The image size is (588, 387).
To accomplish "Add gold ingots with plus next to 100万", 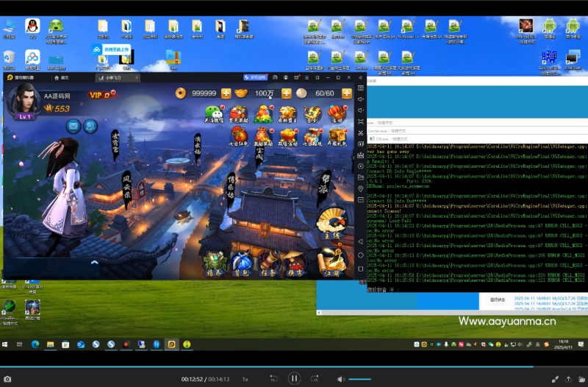I will pos(286,93).
